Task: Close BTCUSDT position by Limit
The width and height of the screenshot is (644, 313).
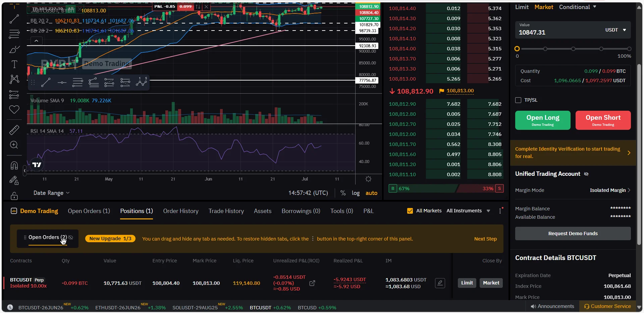Action: 467,283
